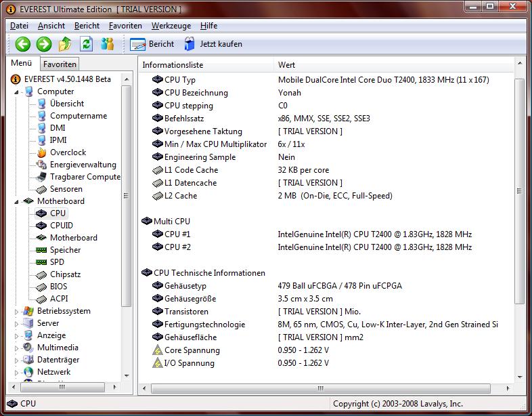Image resolution: width=532 pixels, height=416 pixels.
Task: Select the EVEREST v4.50.1448 Beta root item
Action: point(68,79)
